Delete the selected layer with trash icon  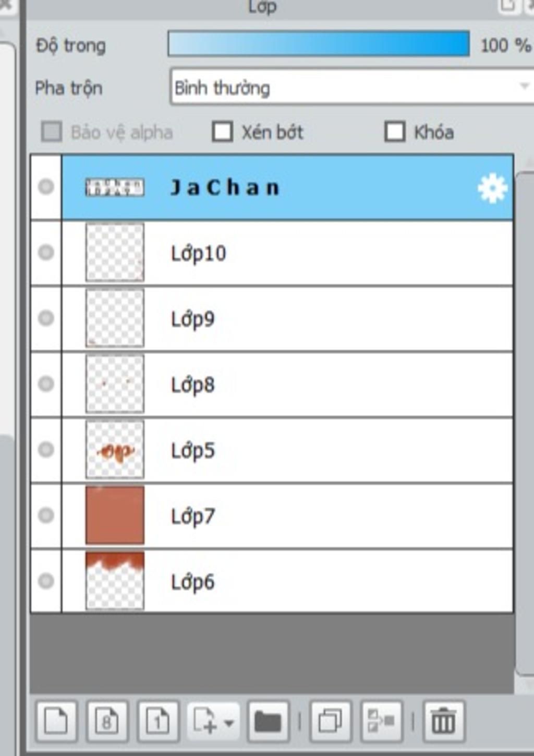coord(444,722)
